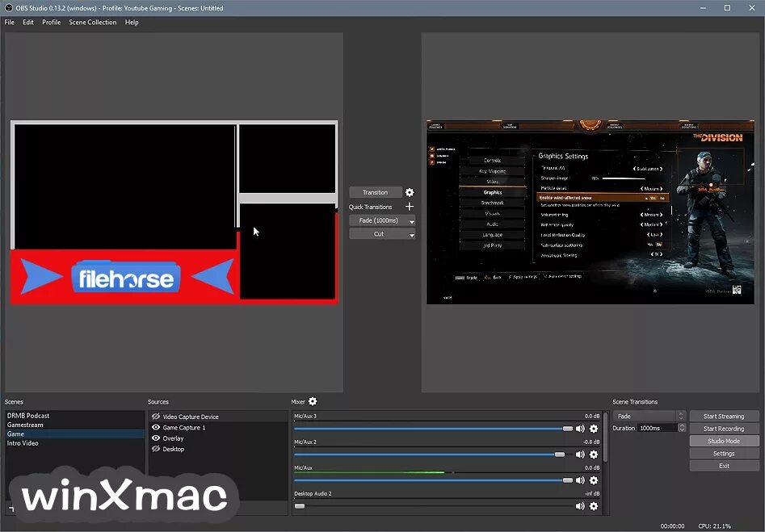Mute the Desktop Audio 2 channel
This screenshot has width=765, height=532.
(580, 505)
